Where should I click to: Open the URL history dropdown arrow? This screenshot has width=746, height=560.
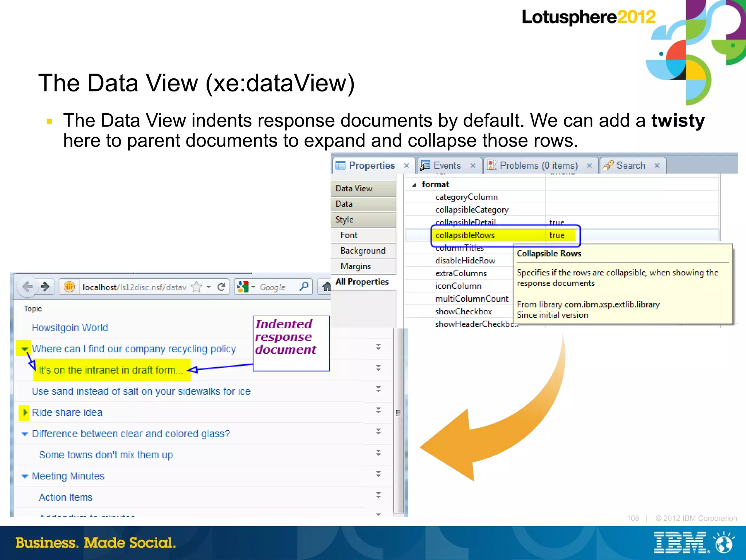[208, 287]
